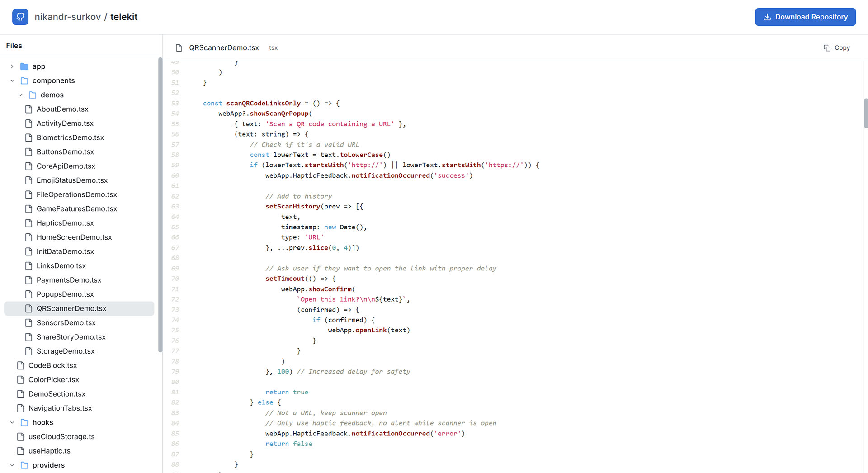Expand the providers folder at the sidebar bottom
This screenshot has width=868, height=473.
point(12,465)
